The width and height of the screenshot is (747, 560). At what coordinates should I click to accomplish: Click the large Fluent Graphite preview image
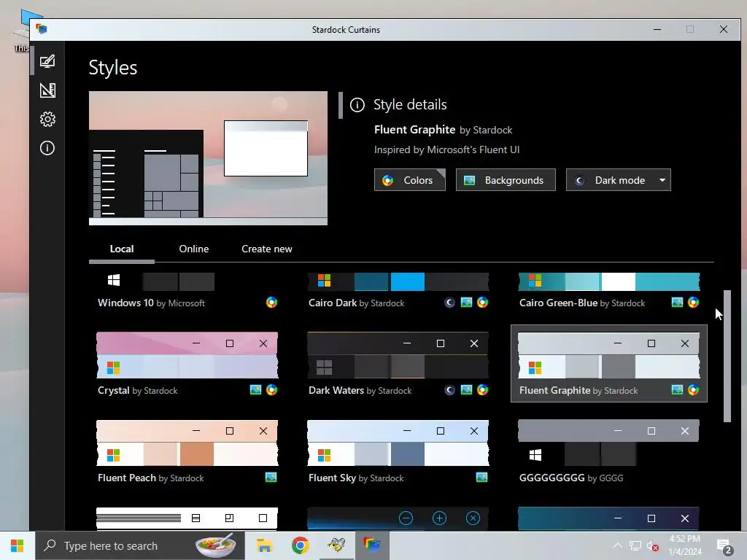208,158
